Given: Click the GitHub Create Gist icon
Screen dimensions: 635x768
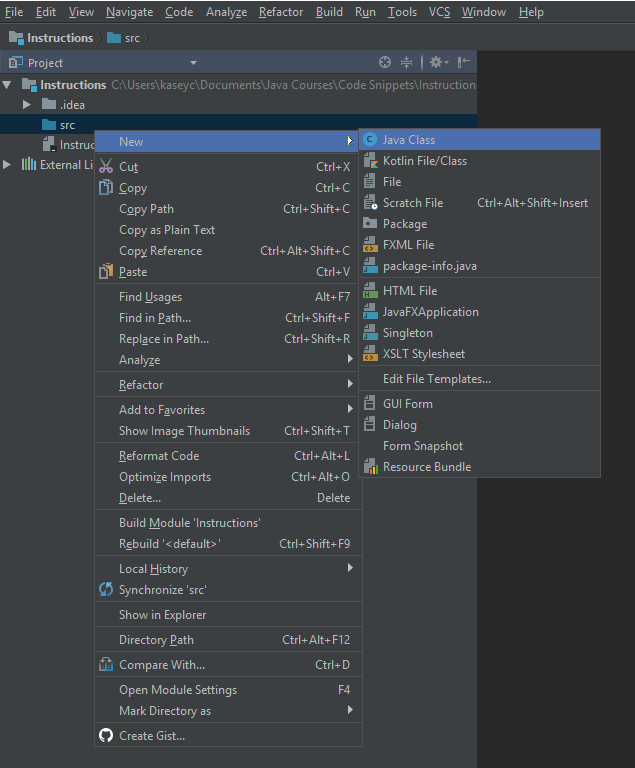Looking at the screenshot, I should click(x=106, y=735).
